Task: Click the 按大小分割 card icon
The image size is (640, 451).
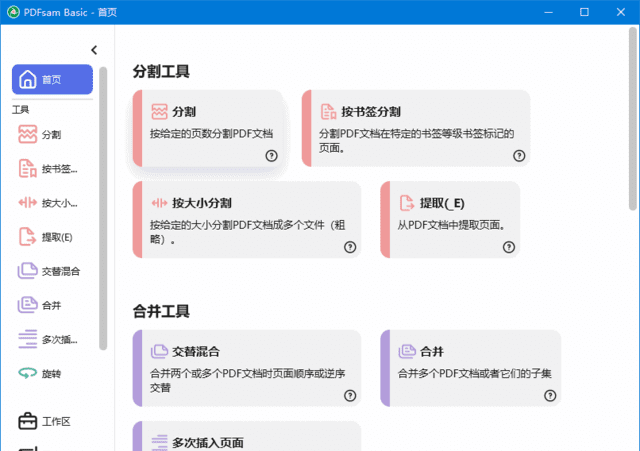Action: tap(159, 203)
